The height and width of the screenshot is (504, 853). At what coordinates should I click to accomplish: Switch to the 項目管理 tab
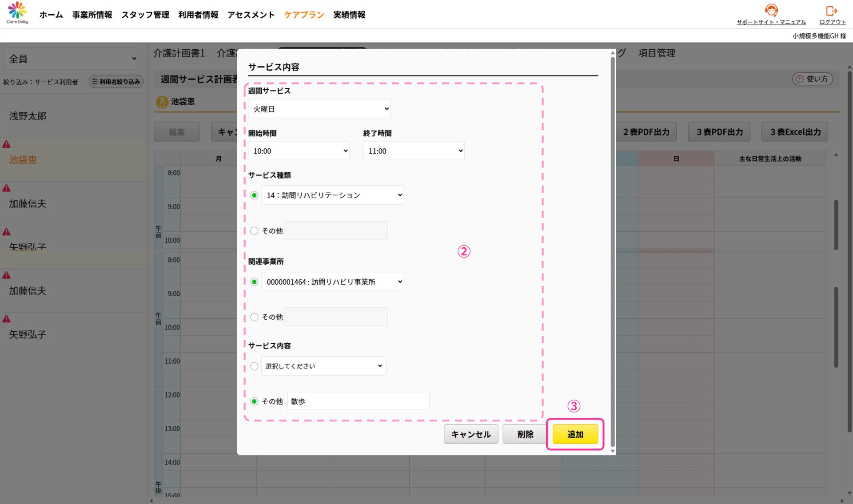[x=656, y=53]
